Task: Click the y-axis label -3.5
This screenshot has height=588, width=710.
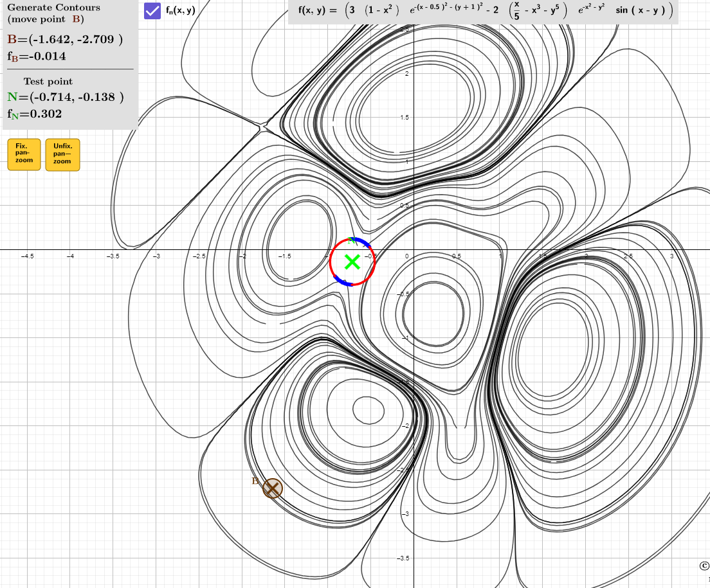Action: click(x=403, y=558)
